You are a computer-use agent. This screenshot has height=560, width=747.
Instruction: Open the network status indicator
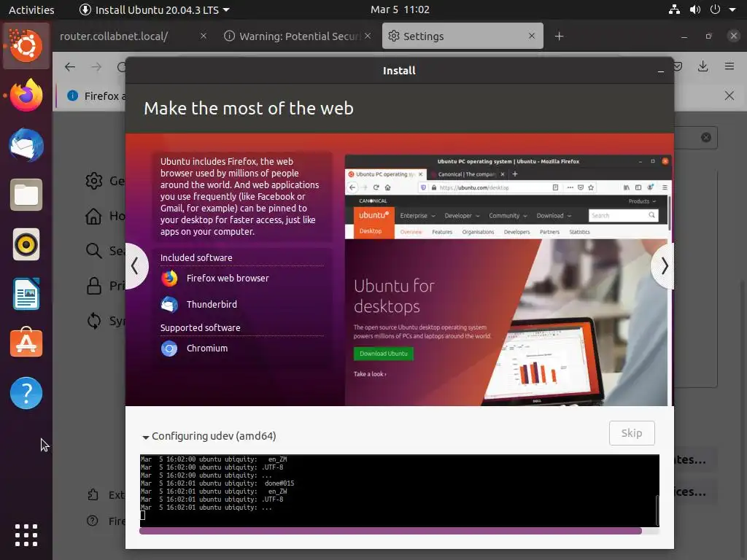coord(674,9)
